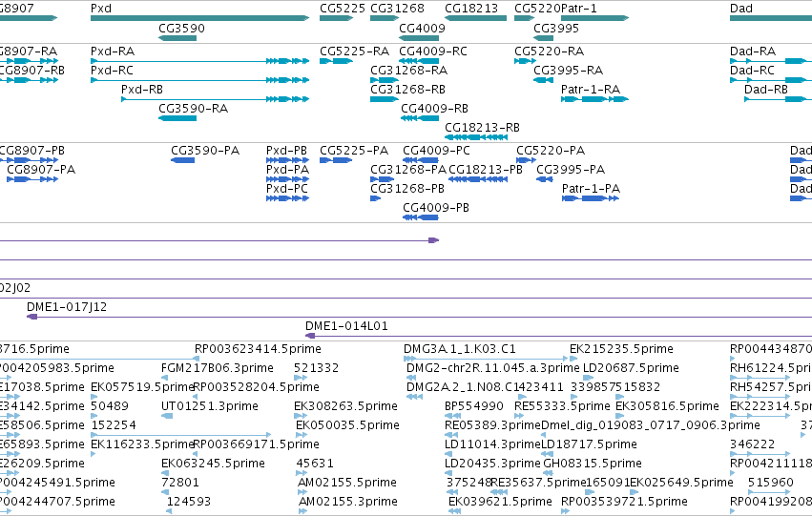812x516 pixels.
Task: Select the CG3995-RA transcript glyph
Action: 543,80
